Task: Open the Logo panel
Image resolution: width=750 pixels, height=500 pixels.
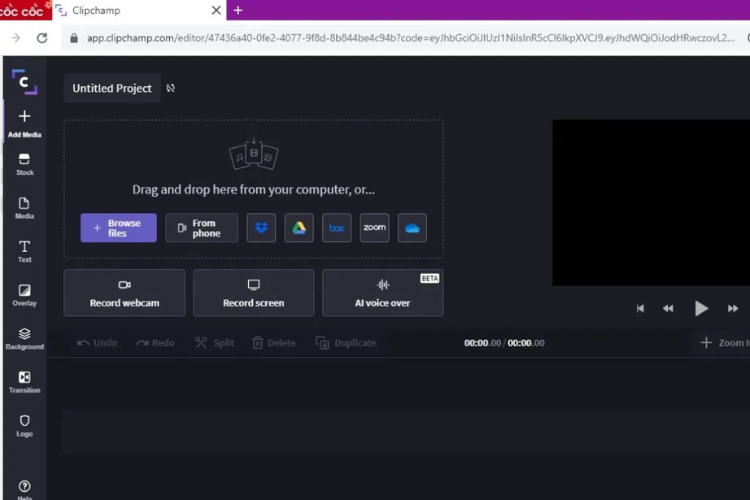Action: (x=24, y=426)
